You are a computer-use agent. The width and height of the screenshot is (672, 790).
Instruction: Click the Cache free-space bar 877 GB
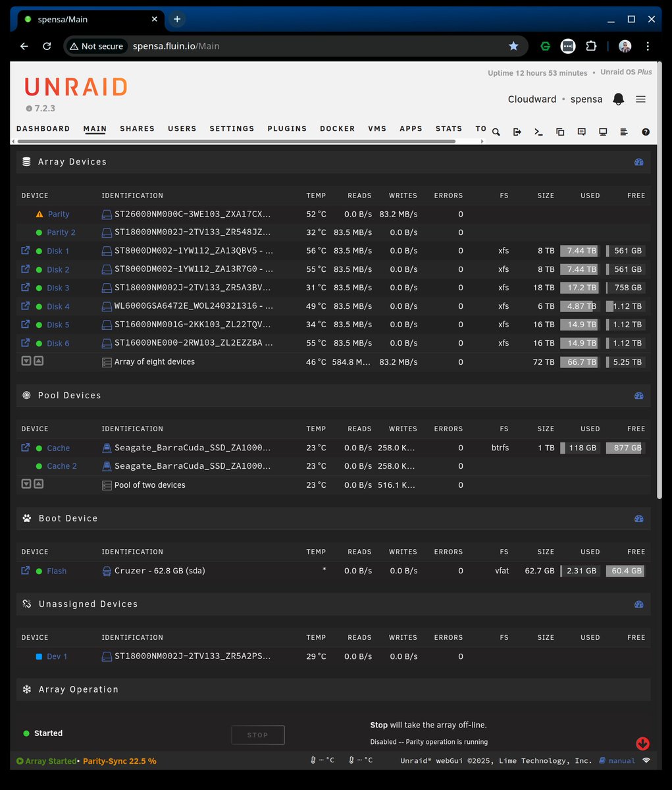point(625,448)
